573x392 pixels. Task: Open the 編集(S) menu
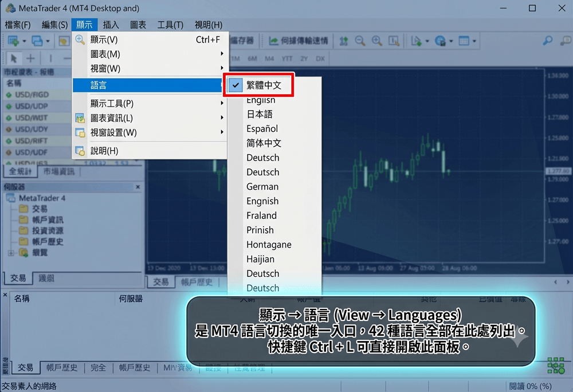coord(55,25)
